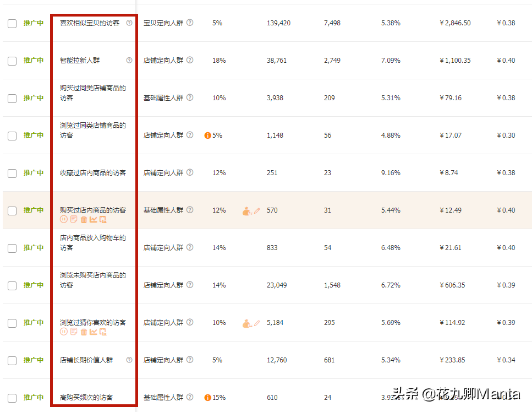Open report icon for 购买过店内商品的访客
532x412 pixels.
(x=103, y=220)
